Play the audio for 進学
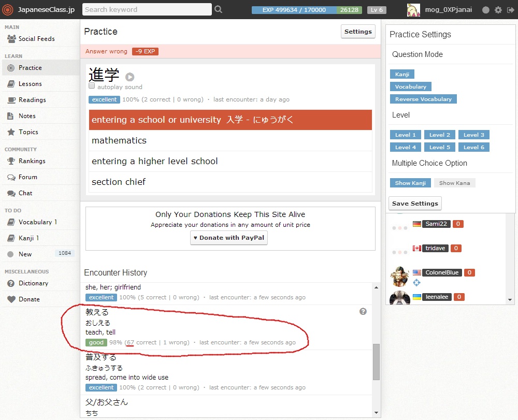Image resolution: width=518 pixels, height=420 pixels. pos(129,77)
